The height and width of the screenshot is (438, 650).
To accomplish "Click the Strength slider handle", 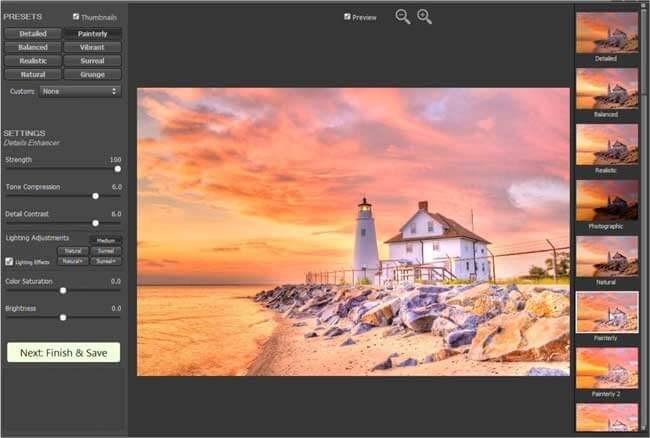I will [x=117, y=169].
